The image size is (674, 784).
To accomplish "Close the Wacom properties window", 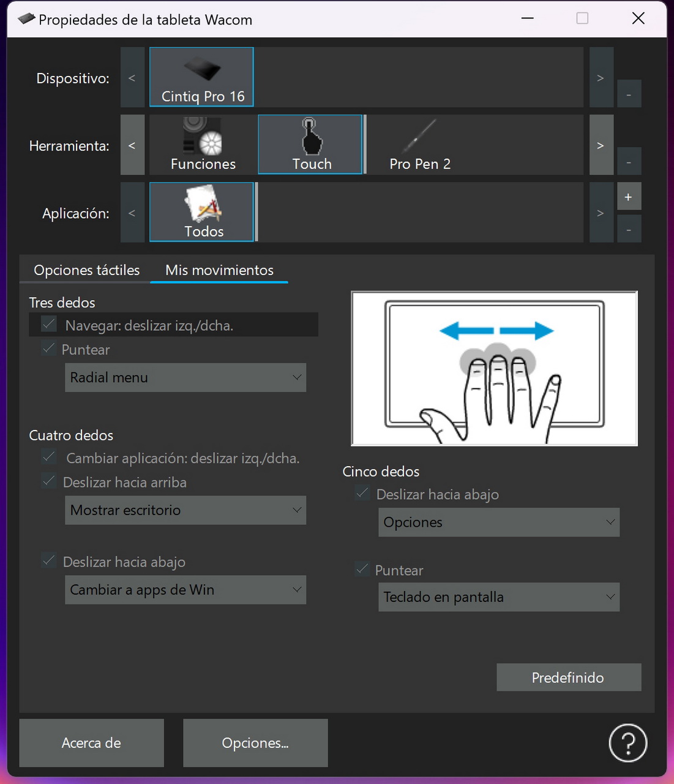I will (x=638, y=18).
